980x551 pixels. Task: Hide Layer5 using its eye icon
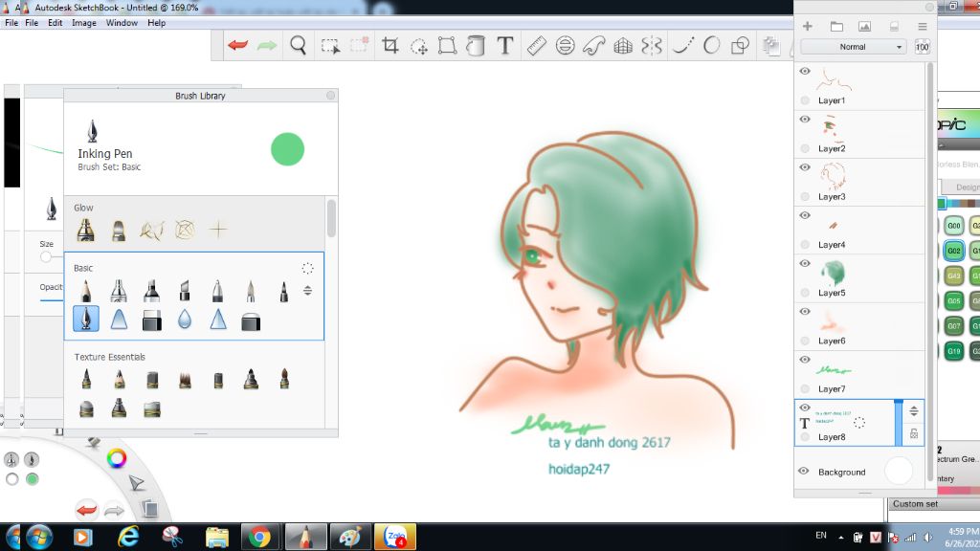(805, 264)
